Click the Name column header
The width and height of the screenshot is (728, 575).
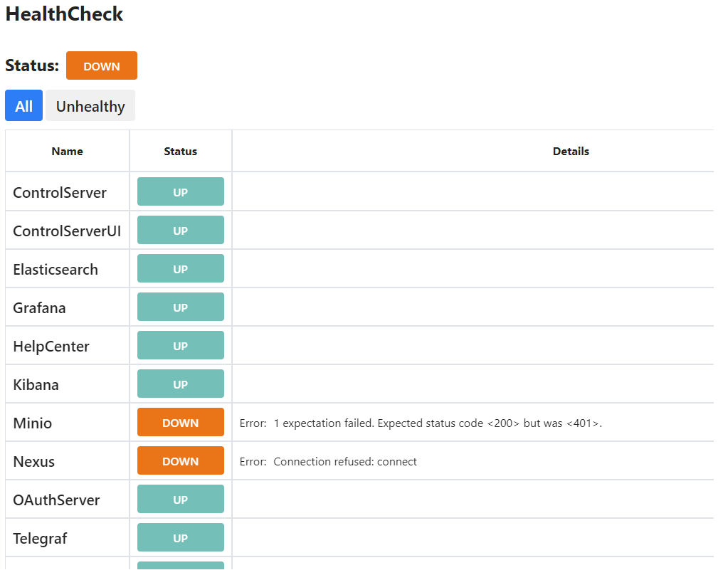pyautogui.click(x=68, y=151)
